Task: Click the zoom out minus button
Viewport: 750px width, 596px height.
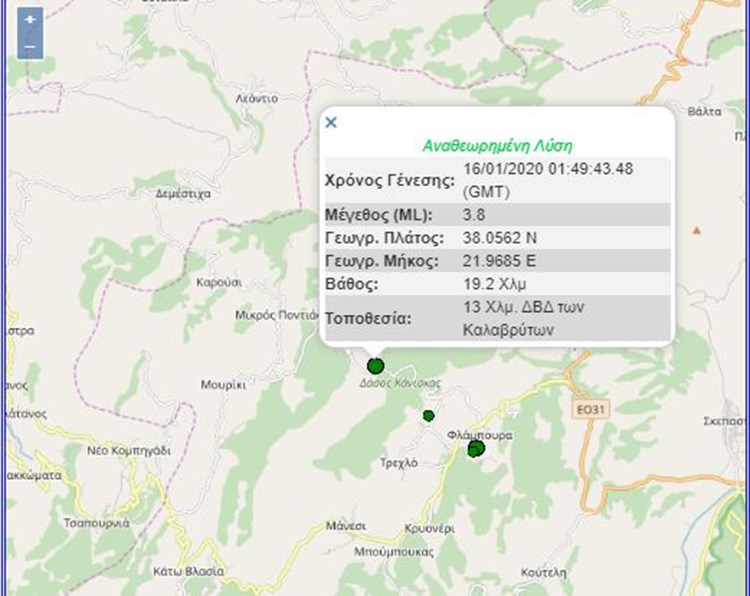Action: (x=30, y=46)
